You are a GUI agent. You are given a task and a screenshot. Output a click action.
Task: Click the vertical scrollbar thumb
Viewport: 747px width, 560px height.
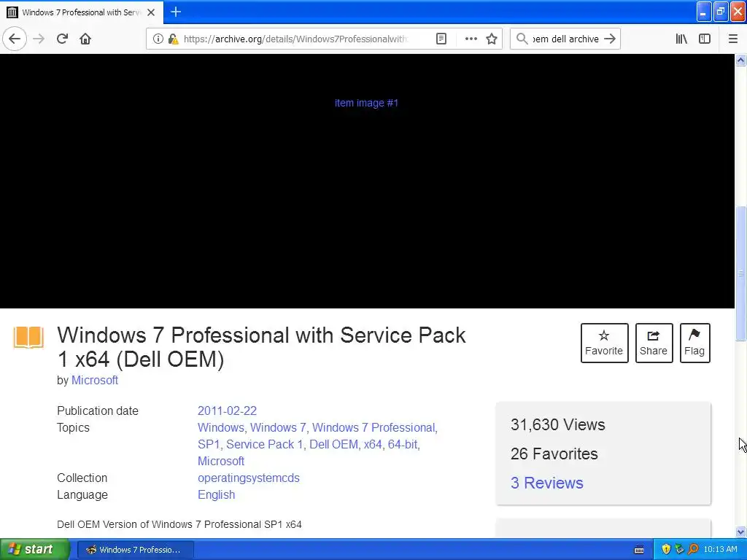pos(740,273)
